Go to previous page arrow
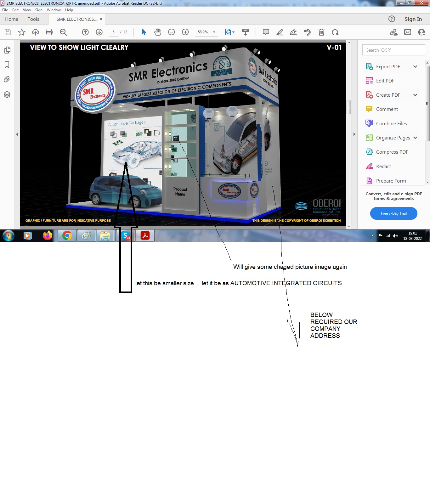Viewport: 430px width, 504px height. point(85,32)
